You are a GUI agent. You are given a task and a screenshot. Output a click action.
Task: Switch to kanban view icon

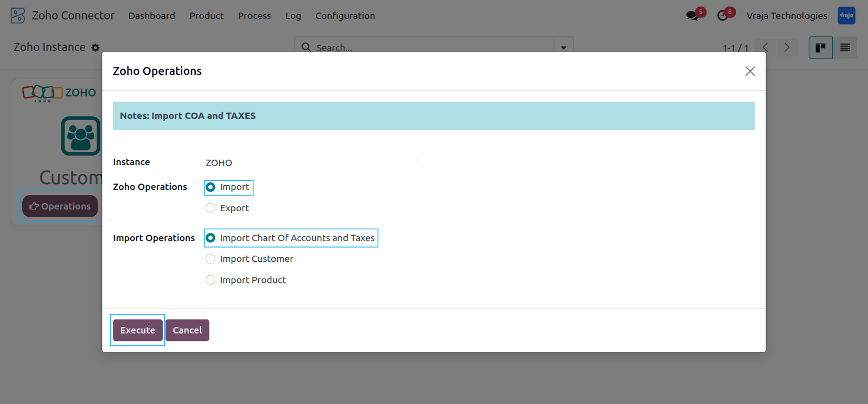[821, 48]
